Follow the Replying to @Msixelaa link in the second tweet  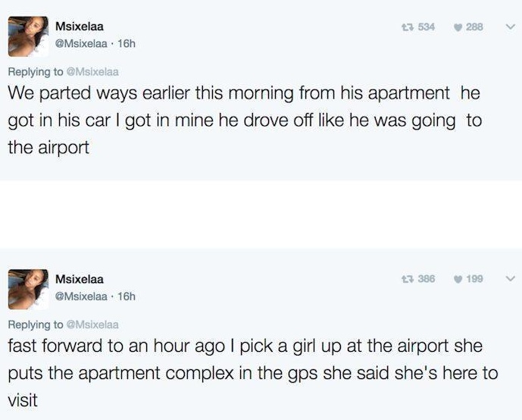(92, 324)
